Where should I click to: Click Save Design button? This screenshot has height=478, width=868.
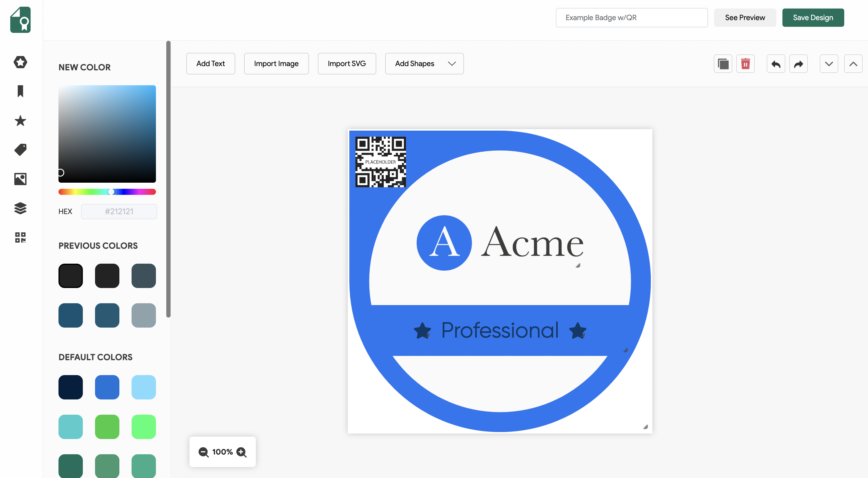[813, 17]
